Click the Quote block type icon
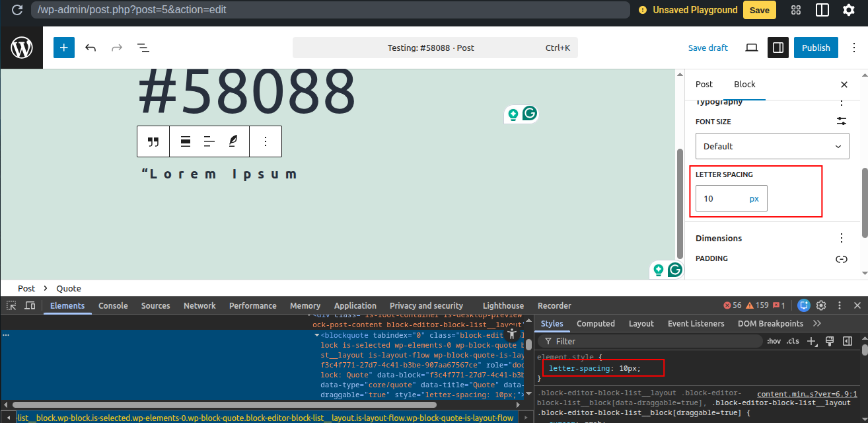868x423 pixels. coord(153,141)
